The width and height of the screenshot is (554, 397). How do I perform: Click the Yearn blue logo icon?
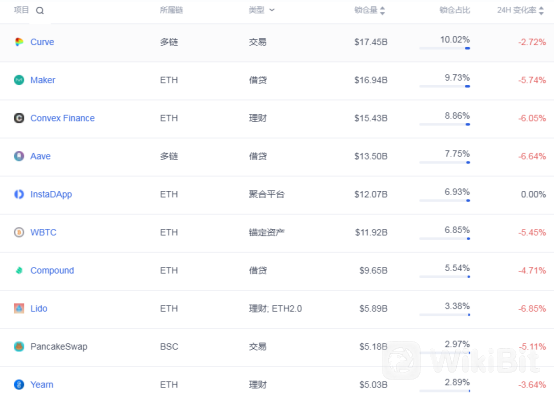point(19,385)
